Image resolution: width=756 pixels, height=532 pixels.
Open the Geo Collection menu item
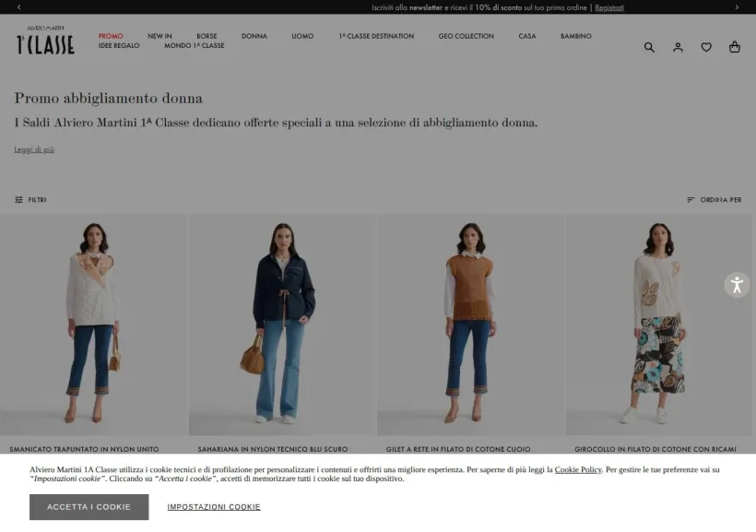pos(466,36)
